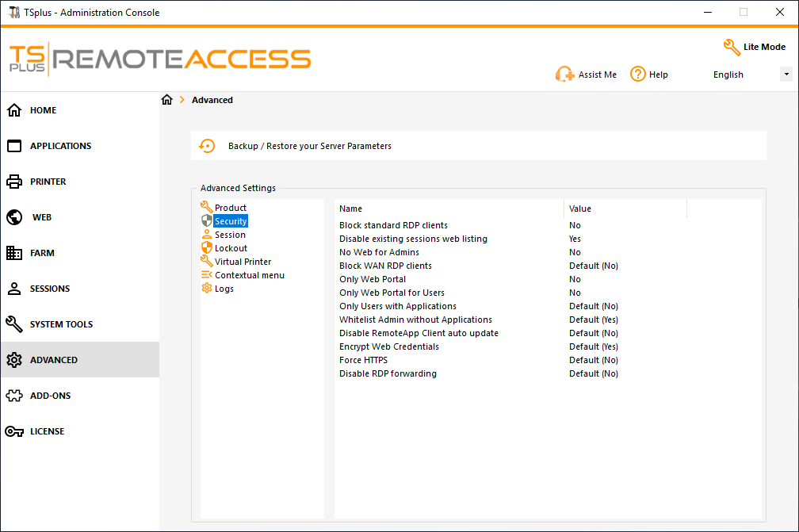Open the Printer section icon in sidebar
Screen dimensions: 799x532
[x=14, y=182]
